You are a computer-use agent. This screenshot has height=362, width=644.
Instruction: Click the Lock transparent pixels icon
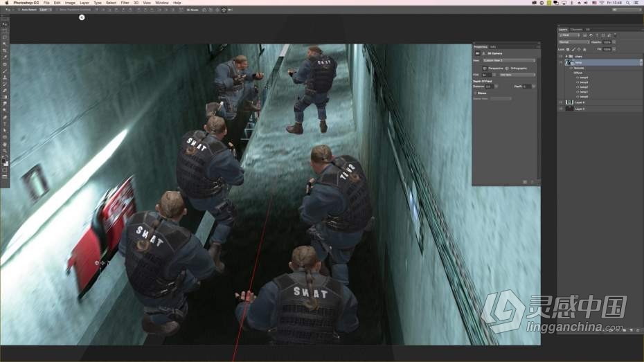568,49
